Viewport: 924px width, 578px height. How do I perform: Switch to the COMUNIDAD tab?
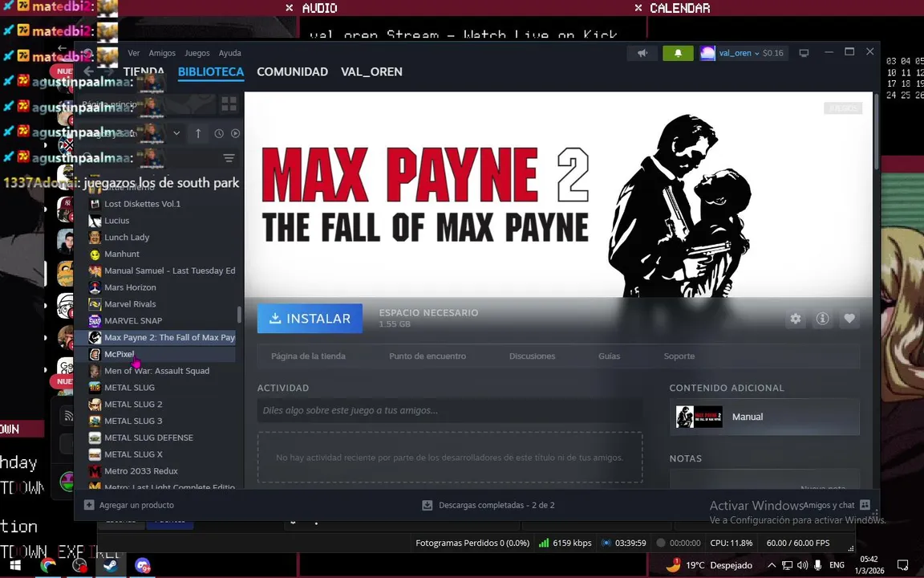[x=292, y=72]
